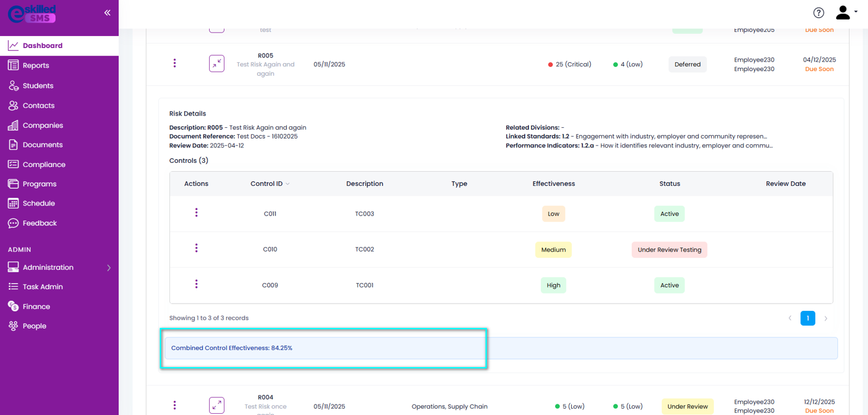
Task: Click the Students icon in sidebar
Action: (13, 86)
